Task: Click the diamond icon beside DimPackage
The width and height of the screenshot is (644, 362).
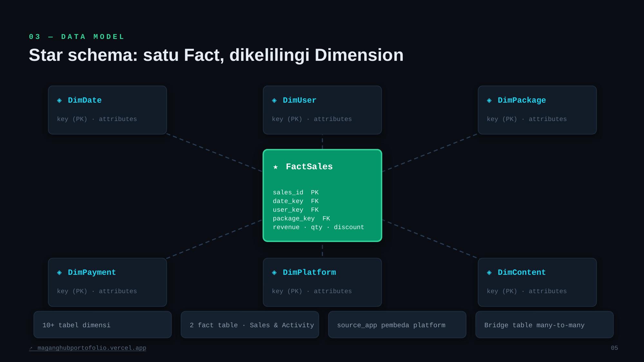Action: 489,100
